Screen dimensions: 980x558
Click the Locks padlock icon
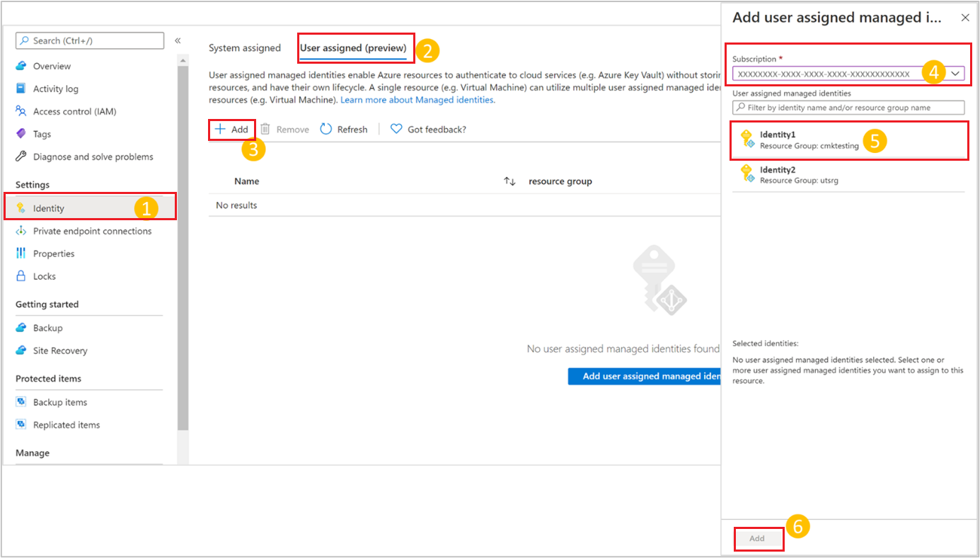(21, 276)
